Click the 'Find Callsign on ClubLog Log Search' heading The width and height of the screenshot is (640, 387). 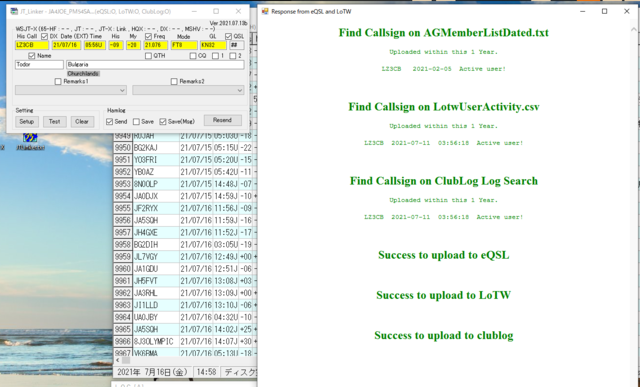click(444, 181)
